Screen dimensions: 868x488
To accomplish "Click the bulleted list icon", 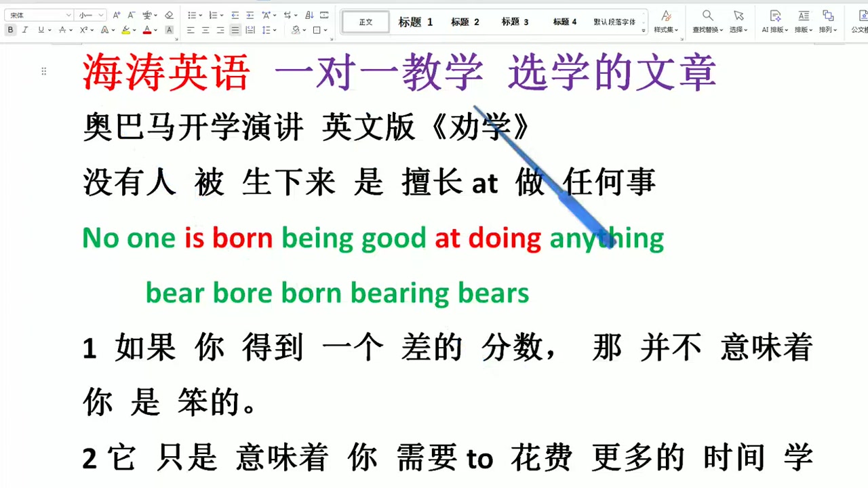I will point(193,15).
